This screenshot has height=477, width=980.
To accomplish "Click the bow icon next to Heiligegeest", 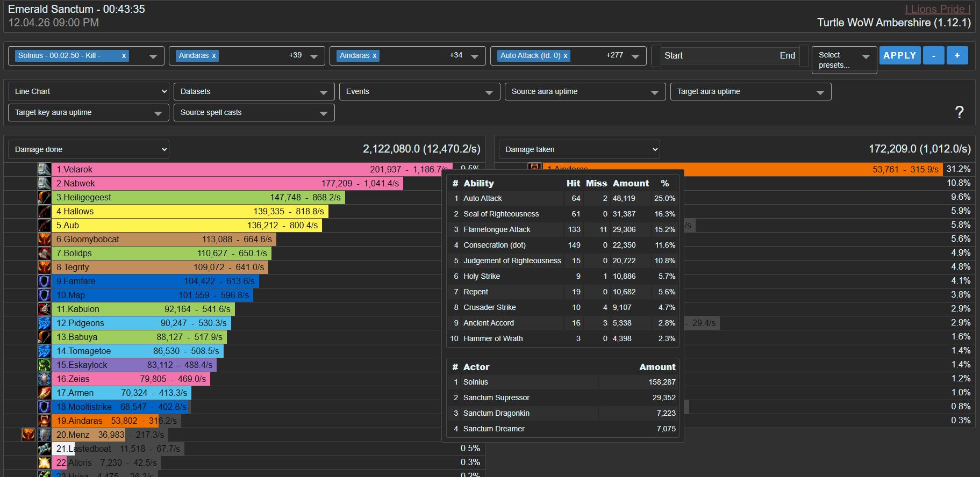I will (44, 197).
